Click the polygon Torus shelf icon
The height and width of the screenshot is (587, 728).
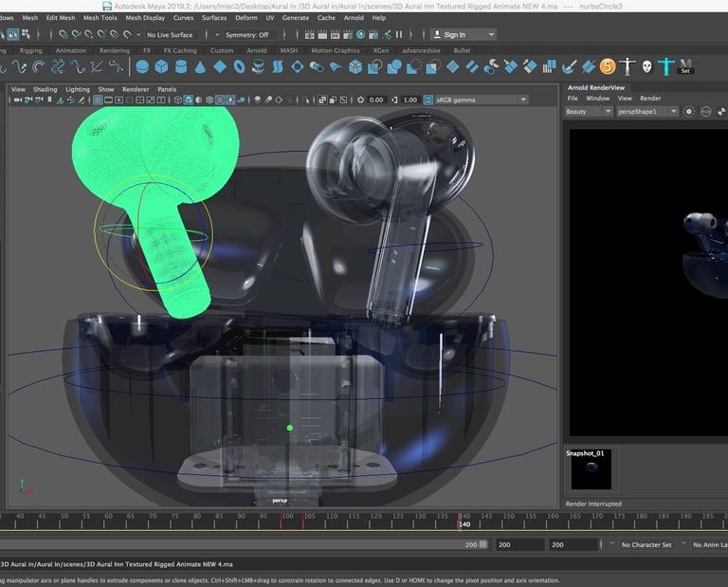pyautogui.click(x=238, y=67)
